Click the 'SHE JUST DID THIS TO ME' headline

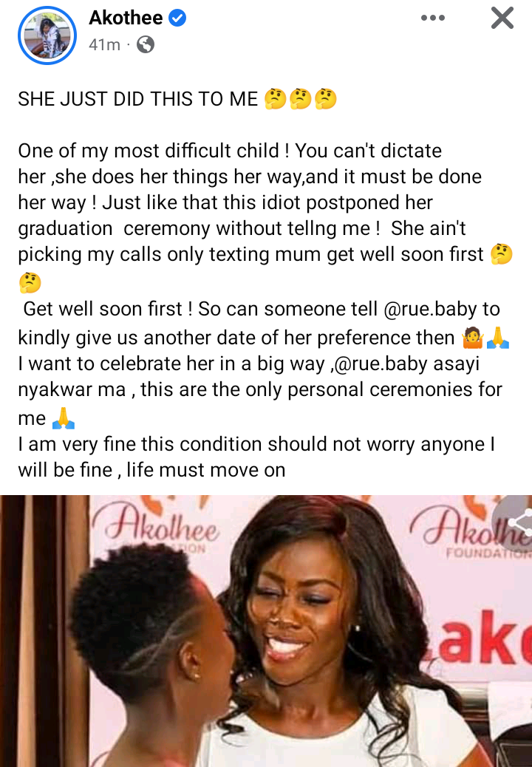[x=138, y=99]
